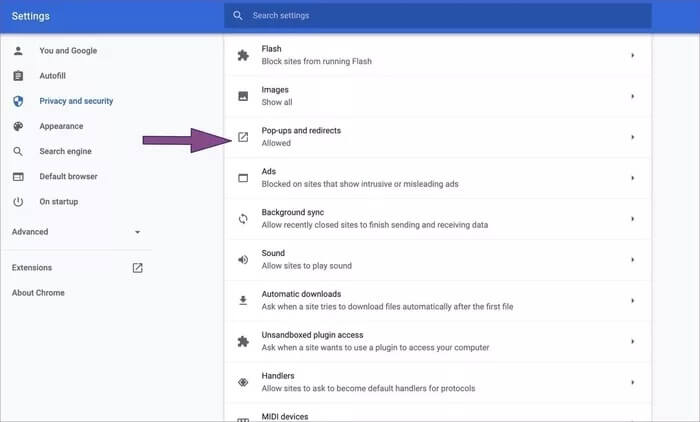Expand the Advanced section dropdown arrow

click(138, 232)
